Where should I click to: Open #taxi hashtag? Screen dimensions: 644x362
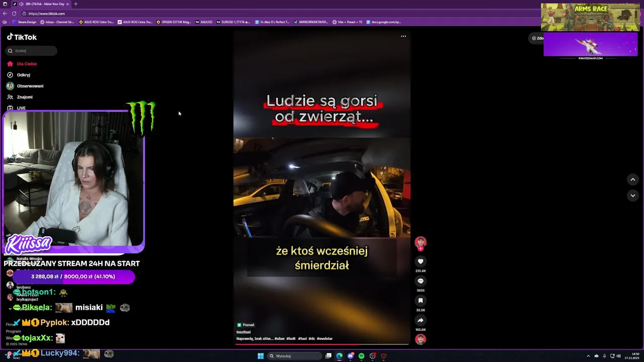tap(302, 339)
